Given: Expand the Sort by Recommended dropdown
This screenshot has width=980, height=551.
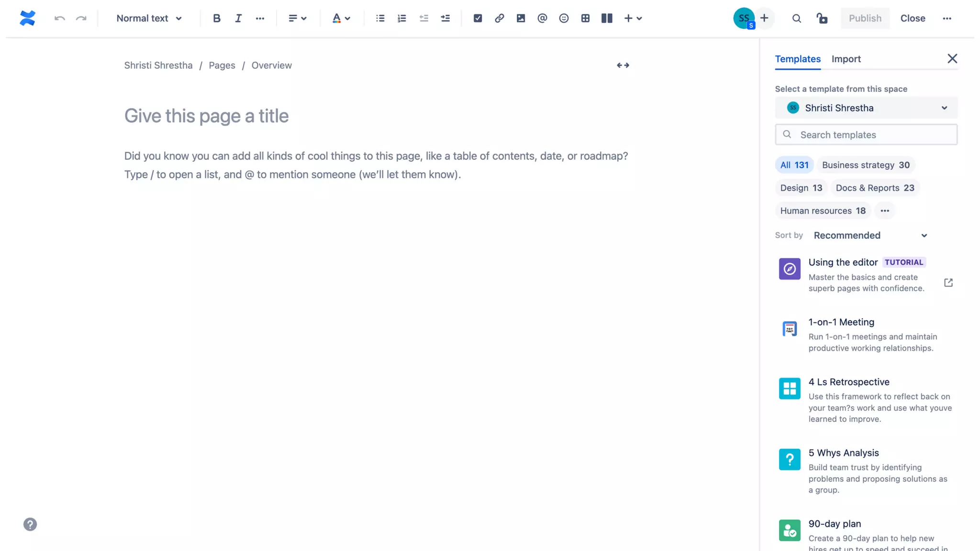Looking at the screenshot, I should (x=870, y=235).
